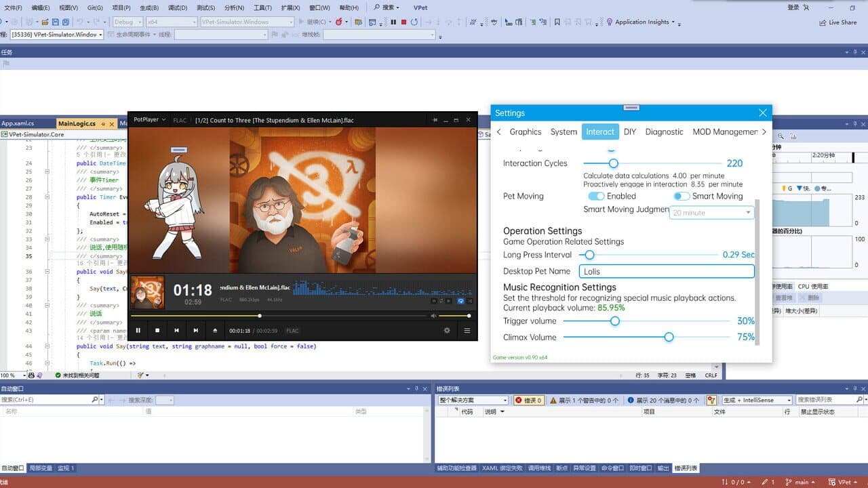The height and width of the screenshot is (488, 868).
Task: Click the PotPlayer eject/open file icon
Action: click(x=215, y=331)
